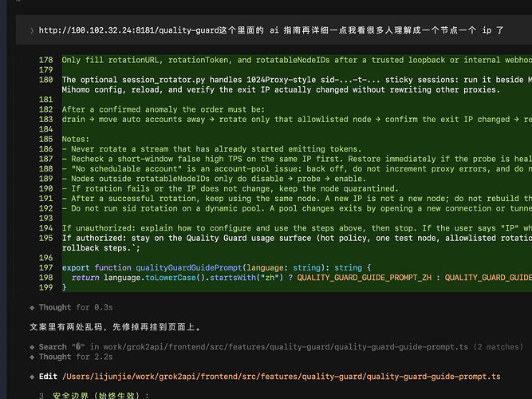
Task: Click the prompt message about quality-guard ai guide
Action: 270,30
